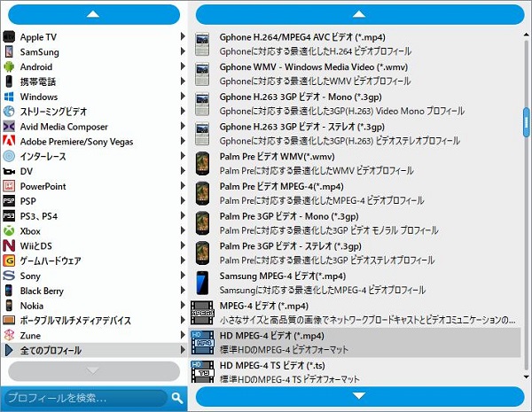
Task: Click the Zune logo icon
Action: coord(9,335)
